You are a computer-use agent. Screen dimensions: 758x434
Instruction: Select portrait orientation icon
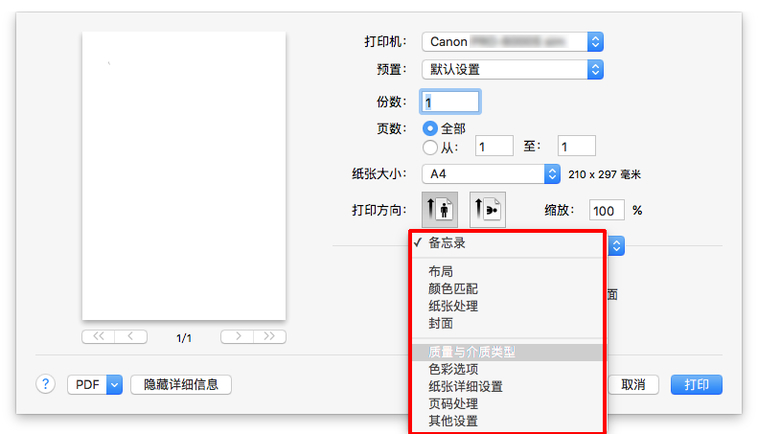tap(440, 210)
